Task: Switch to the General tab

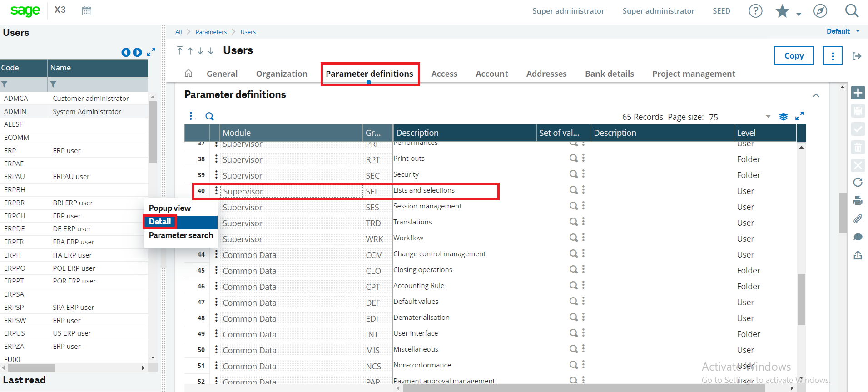Action: click(222, 74)
